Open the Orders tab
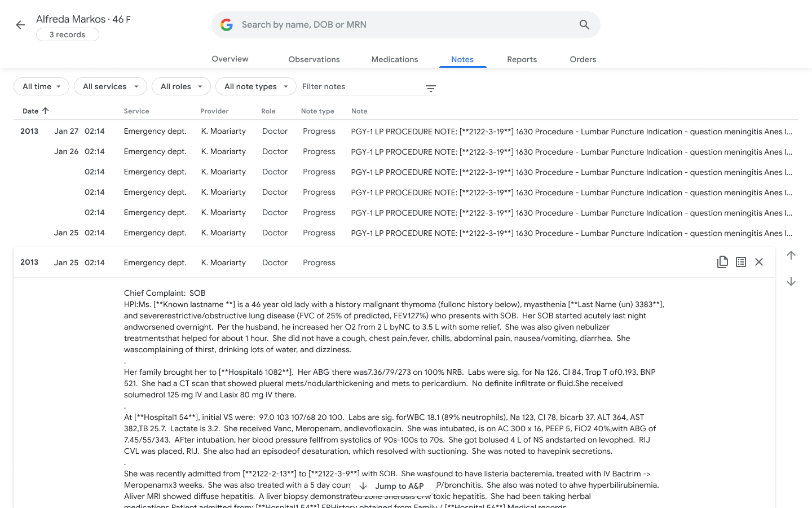812x508 pixels. [583, 59]
